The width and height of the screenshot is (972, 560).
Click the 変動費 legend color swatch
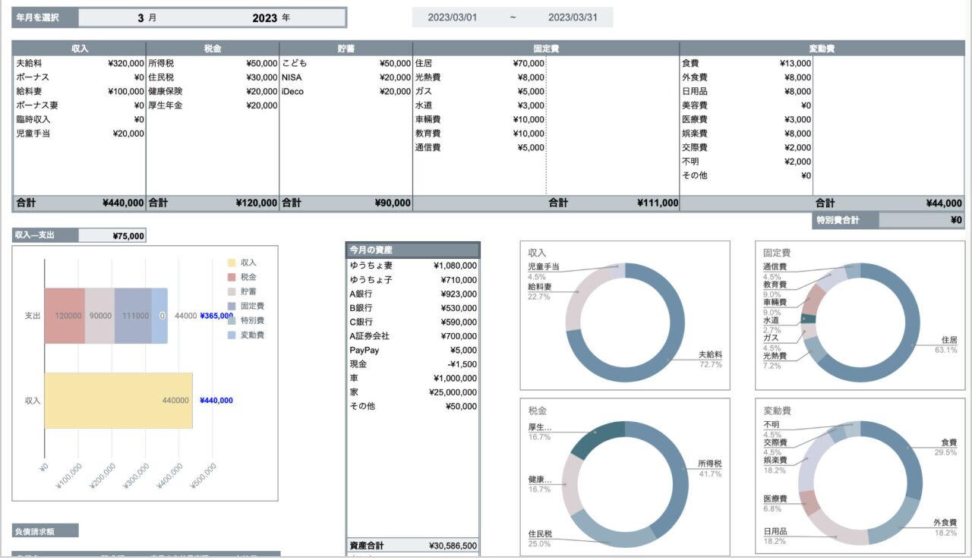[x=232, y=335]
